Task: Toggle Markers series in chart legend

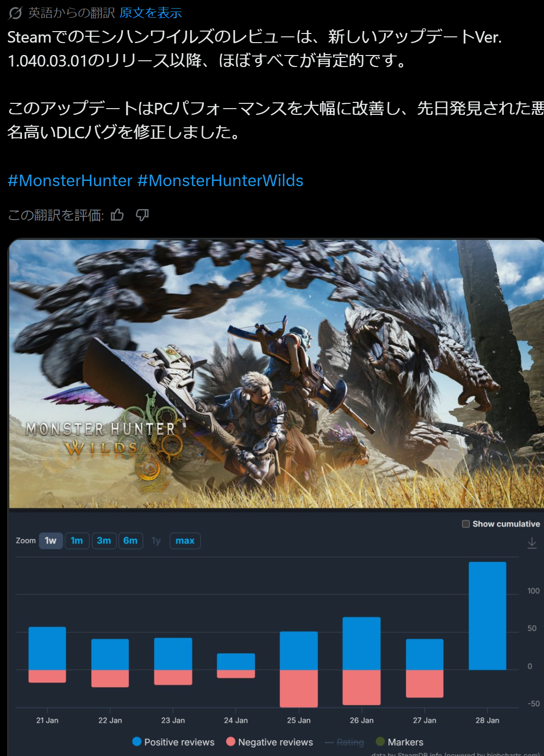Action: [x=400, y=742]
